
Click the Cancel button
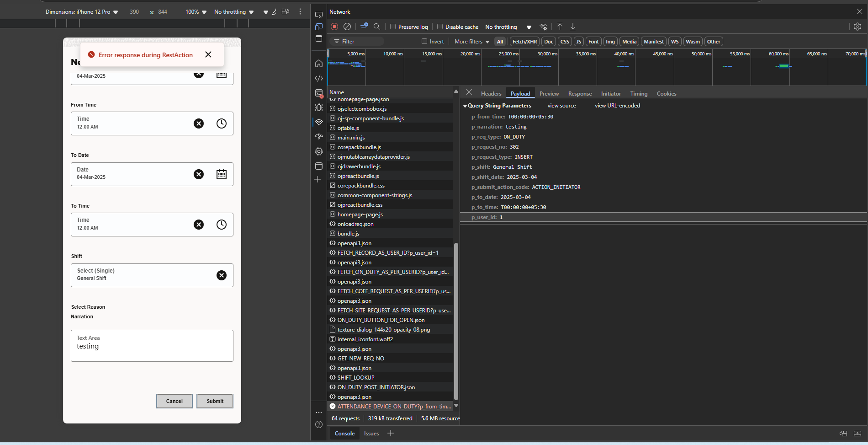coord(175,401)
